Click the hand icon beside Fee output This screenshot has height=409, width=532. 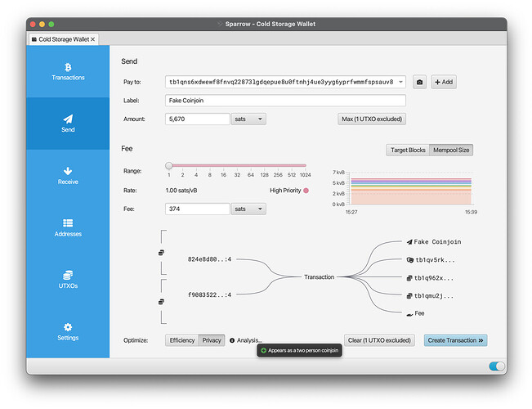click(409, 314)
